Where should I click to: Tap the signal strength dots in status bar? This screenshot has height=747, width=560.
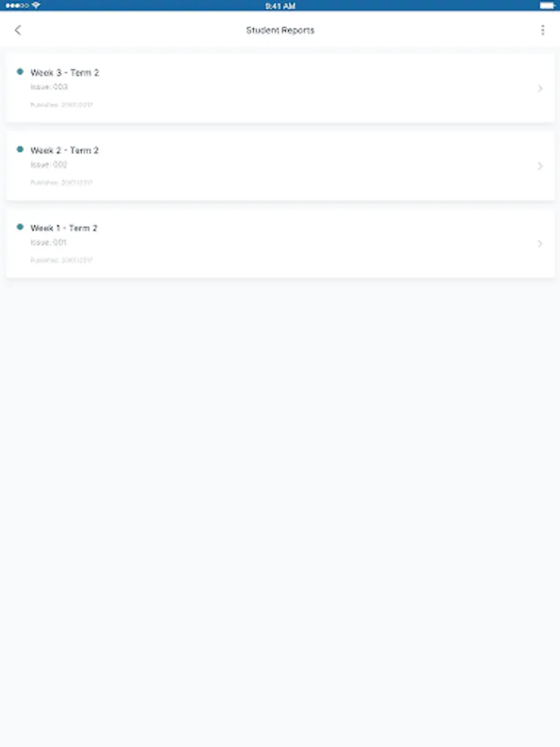point(17,6)
